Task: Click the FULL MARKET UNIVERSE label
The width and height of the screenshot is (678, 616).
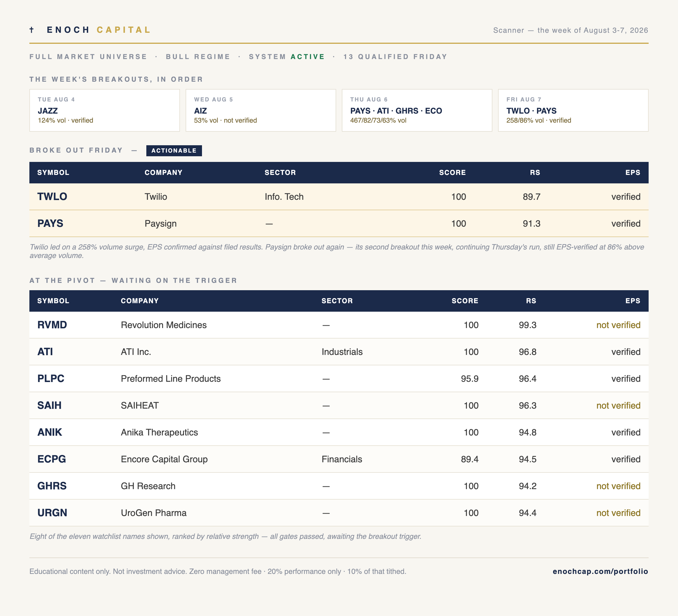Action: 88,57
